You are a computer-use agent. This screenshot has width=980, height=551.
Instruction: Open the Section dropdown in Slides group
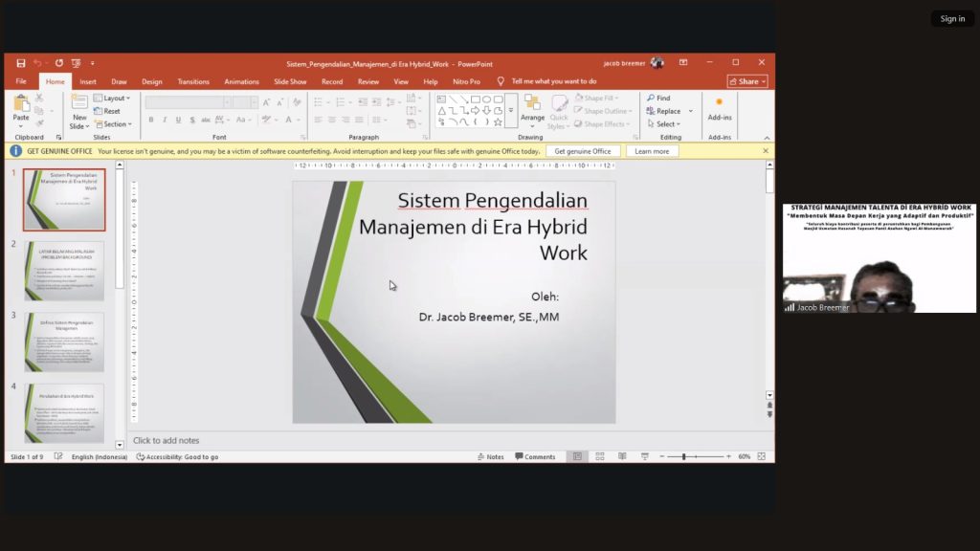point(115,124)
